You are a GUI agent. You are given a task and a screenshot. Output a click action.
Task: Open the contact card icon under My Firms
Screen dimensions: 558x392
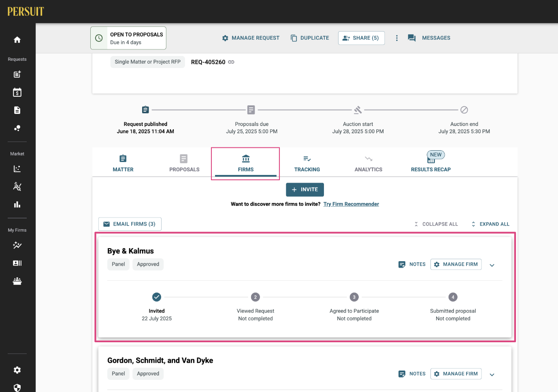click(17, 263)
